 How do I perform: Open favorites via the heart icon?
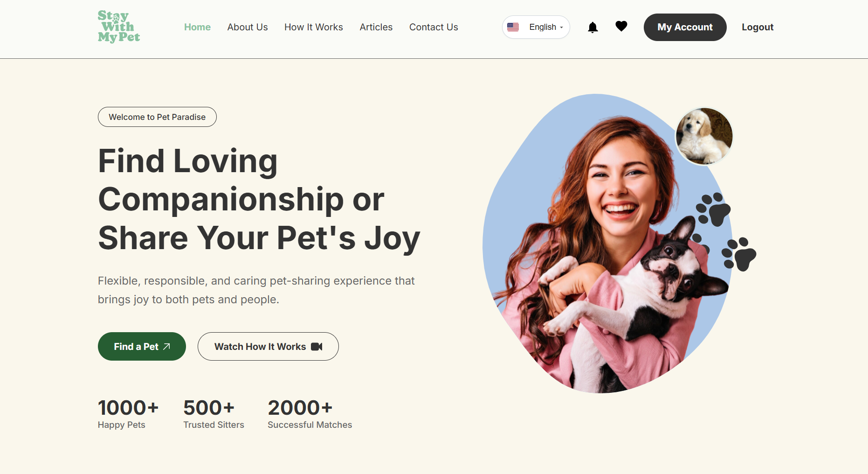(621, 26)
